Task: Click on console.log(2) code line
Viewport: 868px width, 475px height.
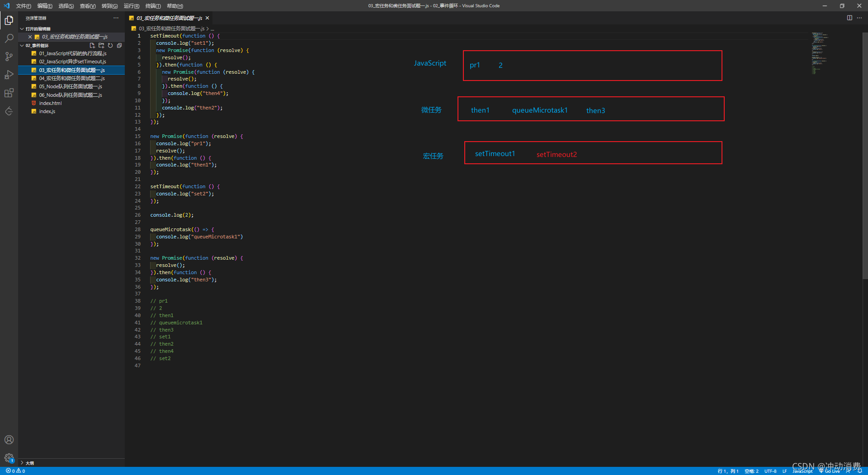Action: tap(172, 215)
